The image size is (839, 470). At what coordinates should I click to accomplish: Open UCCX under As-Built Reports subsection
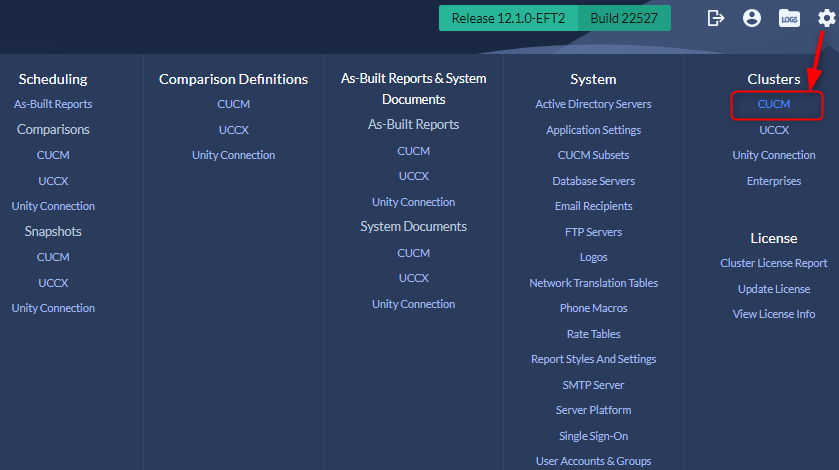[x=413, y=176]
